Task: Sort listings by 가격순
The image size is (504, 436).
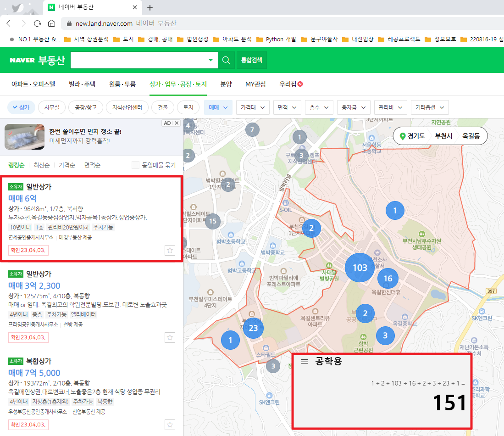Action: coord(67,165)
